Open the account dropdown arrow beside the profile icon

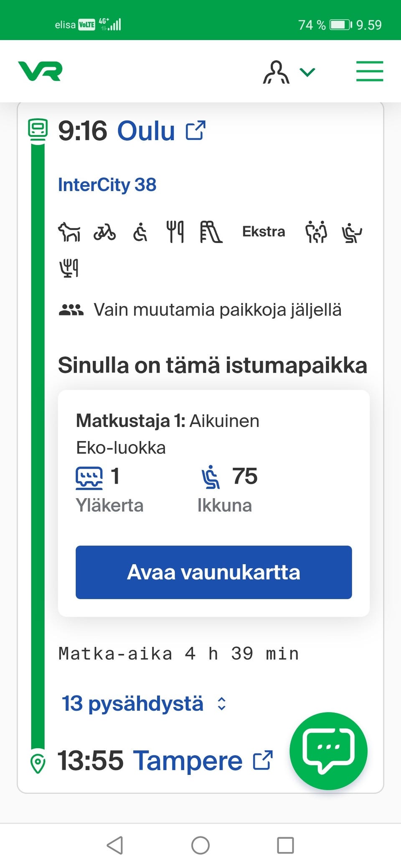pyautogui.click(x=307, y=72)
